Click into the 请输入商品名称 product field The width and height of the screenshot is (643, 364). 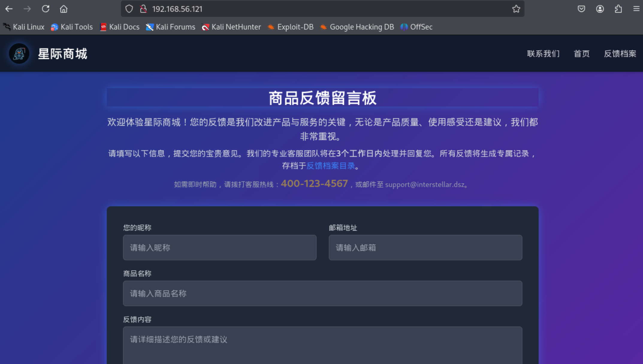click(x=323, y=293)
